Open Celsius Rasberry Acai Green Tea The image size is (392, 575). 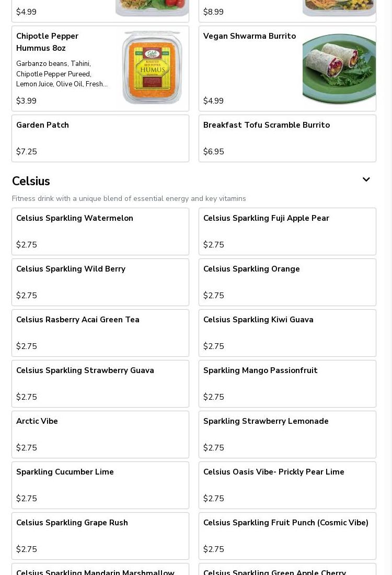100,333
